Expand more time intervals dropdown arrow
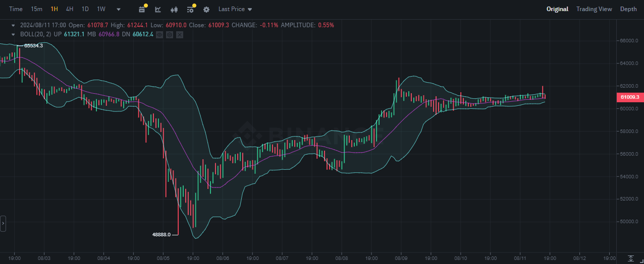 119,9
